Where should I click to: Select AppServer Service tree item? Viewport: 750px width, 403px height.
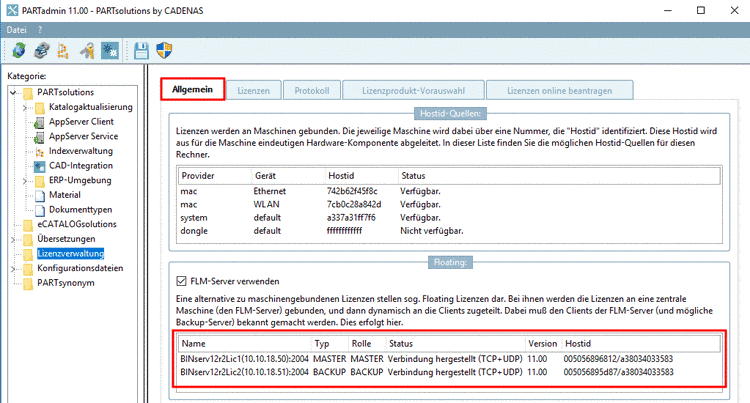pyautogui.click(x=83, y=136)
